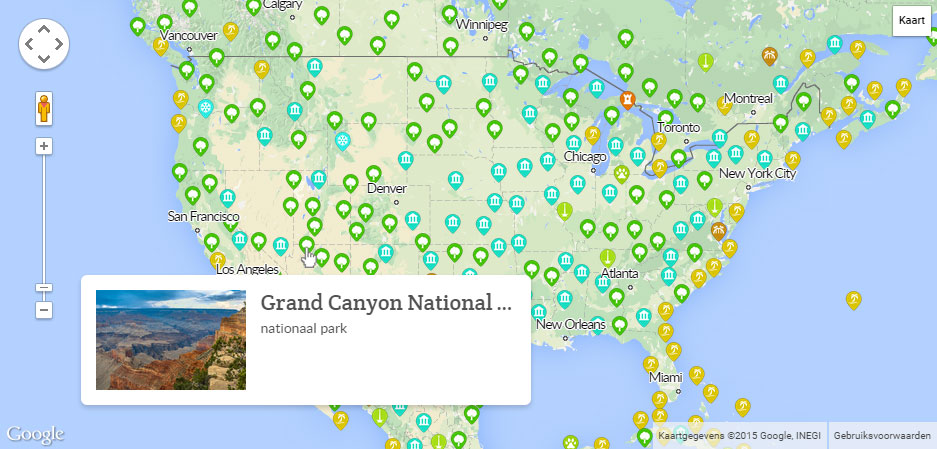
Task: Select light green marker at bottom below popup
Action: tap(379, 417)
